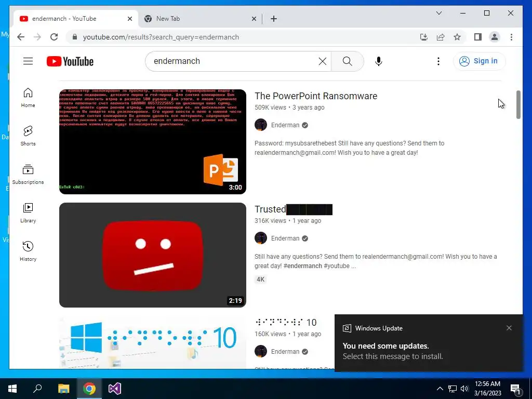
Task: Open Enderman channel under Trusted video
Action: [285, 238]
